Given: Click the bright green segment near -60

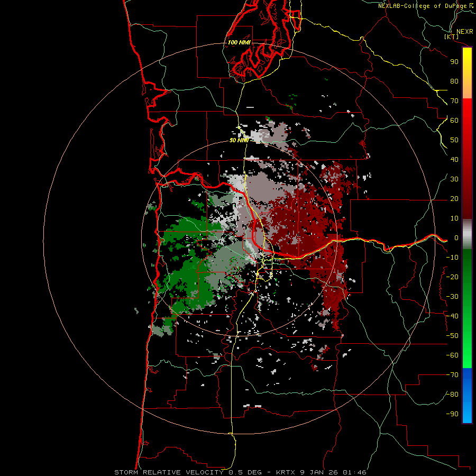Looking at the screenshot, I should [x=467, y=355].
